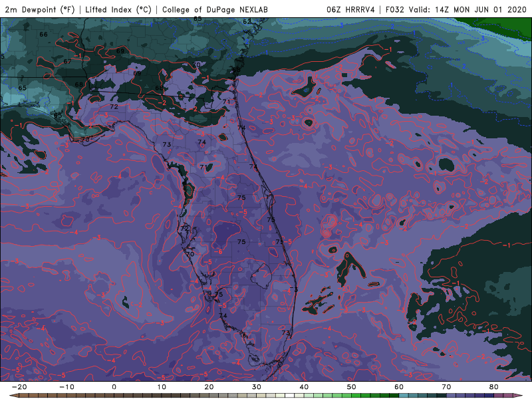Screen dimensions: 532x399
Task: Click the bright green colorbar segment near 50
Action: (x=356, y=396)
